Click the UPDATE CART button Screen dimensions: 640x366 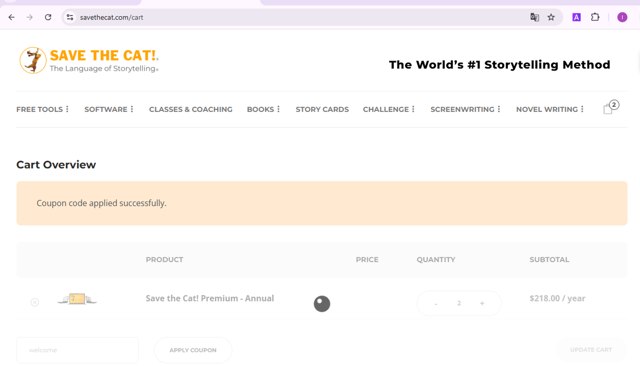[591, 350]
